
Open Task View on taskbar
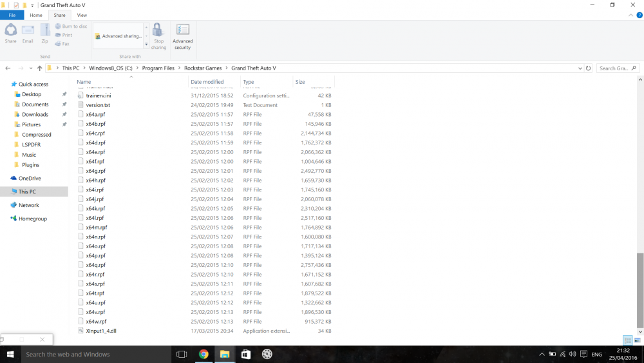[182, 355]
